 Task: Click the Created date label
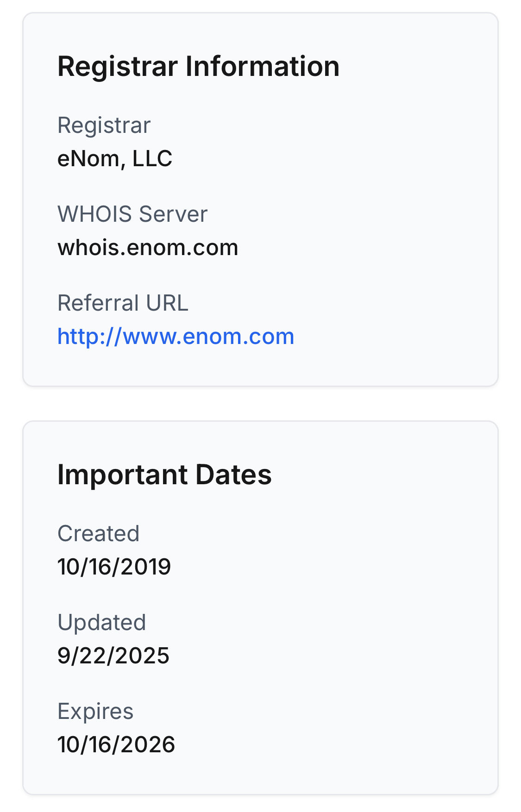click(98, 534)
